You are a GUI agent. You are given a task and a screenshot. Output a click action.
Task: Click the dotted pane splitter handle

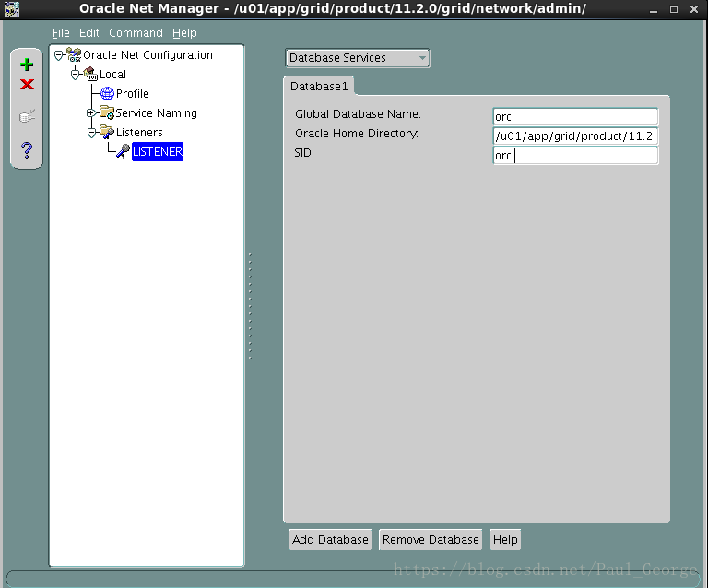tap(250, 307)
